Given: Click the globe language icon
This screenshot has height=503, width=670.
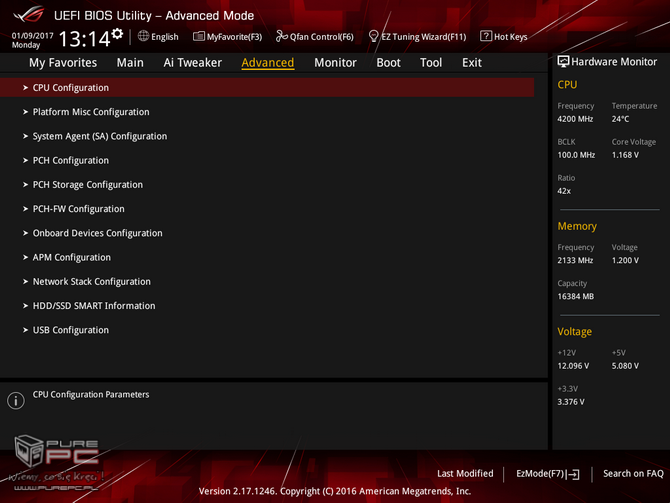Looking at the screenshot, I should 143,36.
